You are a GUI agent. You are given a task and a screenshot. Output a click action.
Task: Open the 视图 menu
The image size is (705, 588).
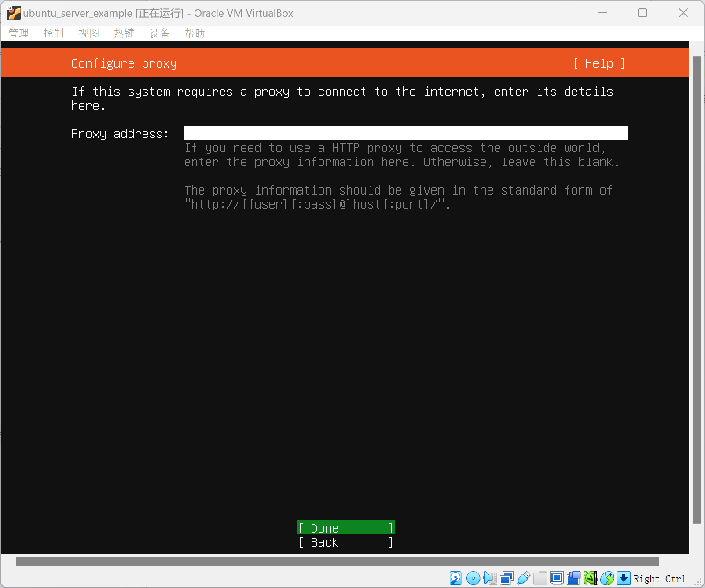point(89,33)
